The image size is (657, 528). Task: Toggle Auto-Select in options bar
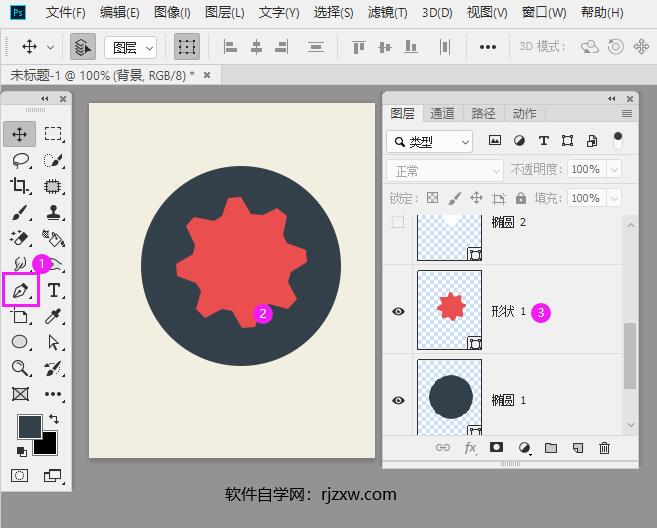coord(83,47)
